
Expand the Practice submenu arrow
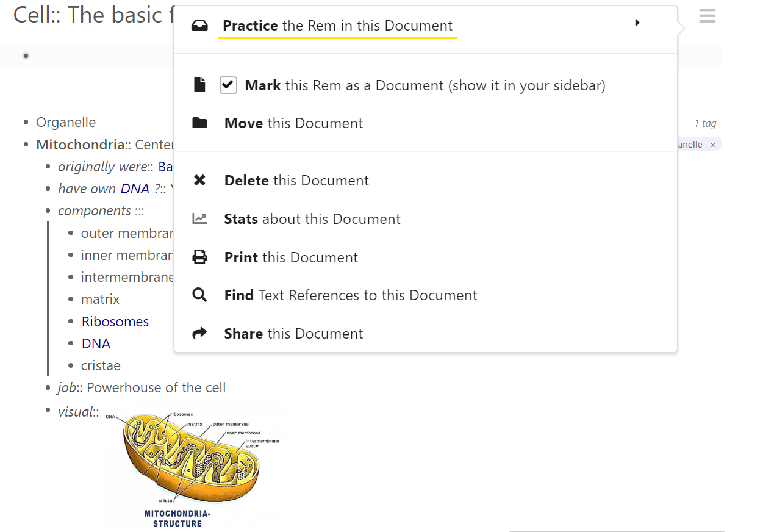pyautogui.click(x=637, y=23)
